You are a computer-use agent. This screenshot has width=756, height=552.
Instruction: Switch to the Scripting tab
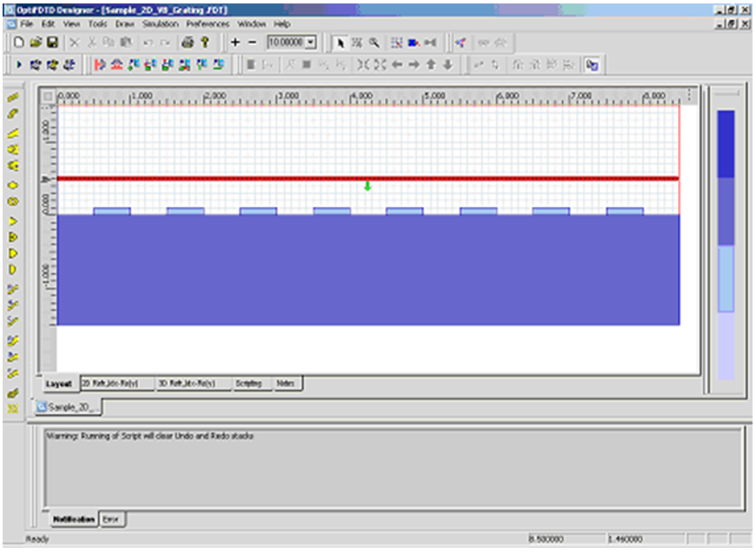248,383
